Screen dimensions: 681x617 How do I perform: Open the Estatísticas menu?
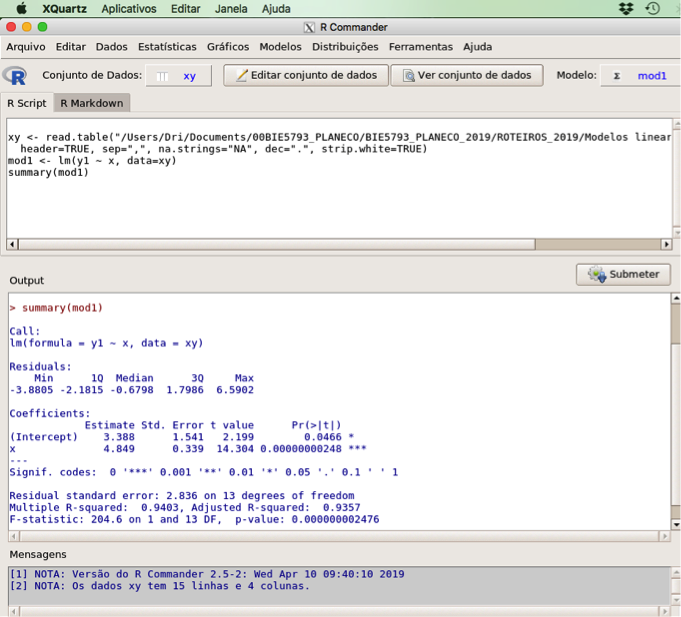point(167,47)
